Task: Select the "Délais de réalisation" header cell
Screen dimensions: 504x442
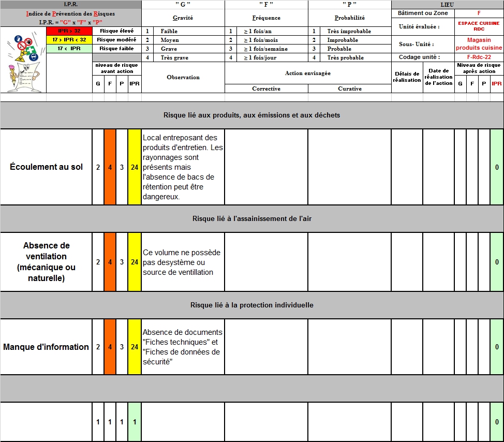Action: pos(407,78)
